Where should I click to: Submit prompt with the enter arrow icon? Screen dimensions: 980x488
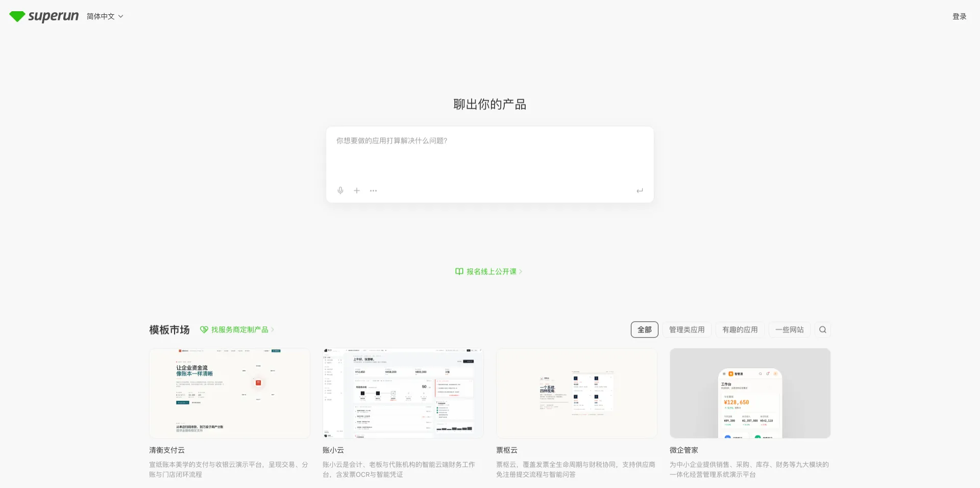[640, 191]
